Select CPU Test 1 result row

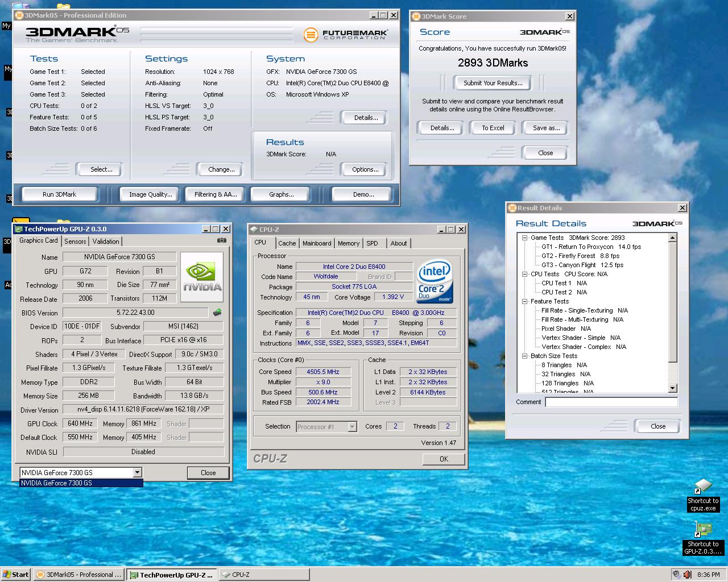click(x=564, y=283)
